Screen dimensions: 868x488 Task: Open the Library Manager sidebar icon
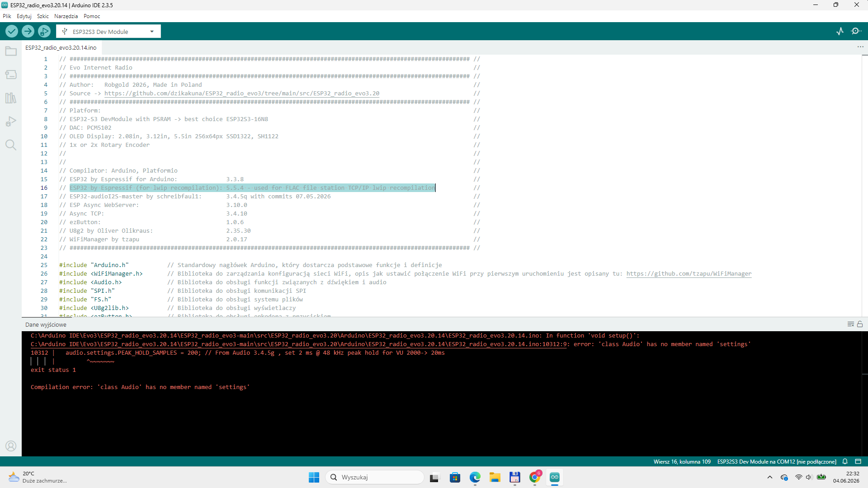pyautogui.click(x=11, y=98)
